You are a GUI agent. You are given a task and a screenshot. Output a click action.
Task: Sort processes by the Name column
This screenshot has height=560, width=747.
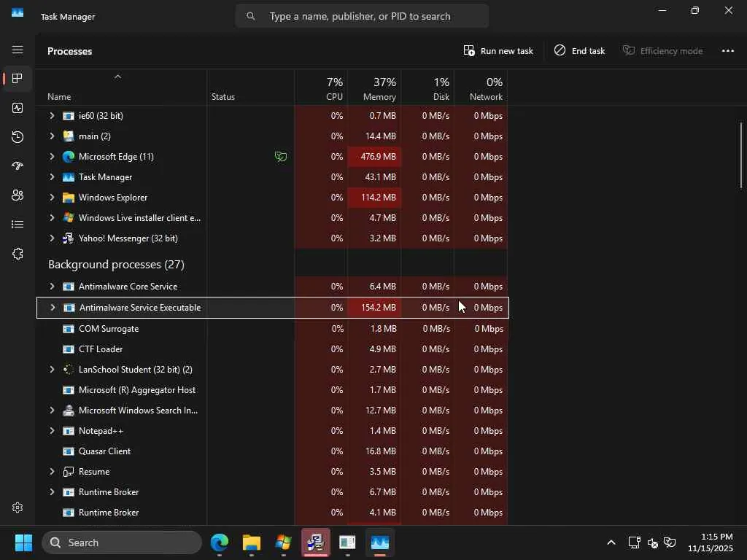tap(121, 87)
